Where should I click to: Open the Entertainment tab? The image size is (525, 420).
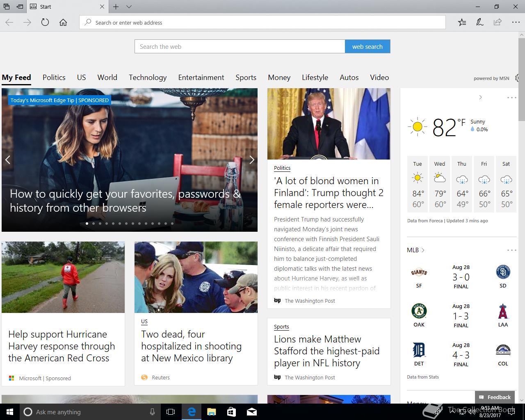point(201,78)
